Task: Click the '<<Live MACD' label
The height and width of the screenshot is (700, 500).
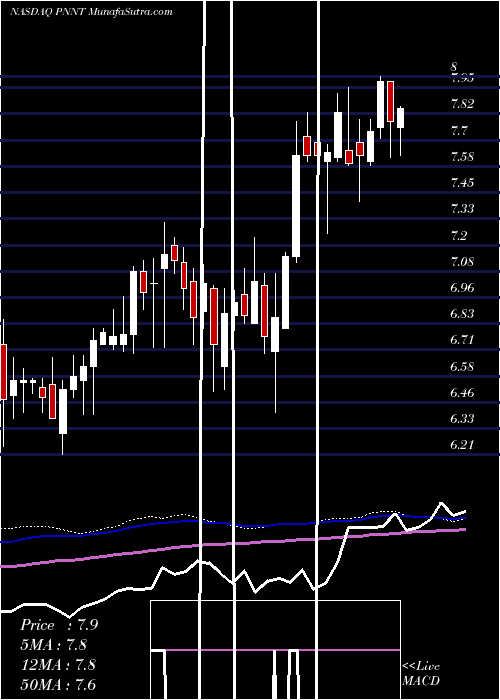Action: click(421, 674)
